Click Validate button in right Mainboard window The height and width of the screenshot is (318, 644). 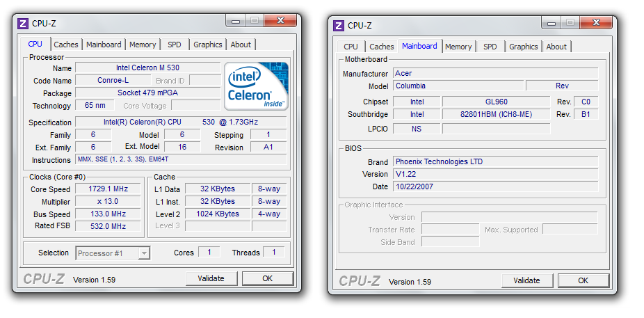pyautogui.click(x=526, y=280)
